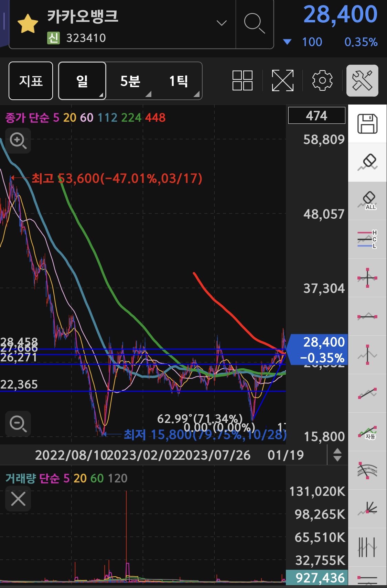Select the 5분 period tab

click(130, 81)
